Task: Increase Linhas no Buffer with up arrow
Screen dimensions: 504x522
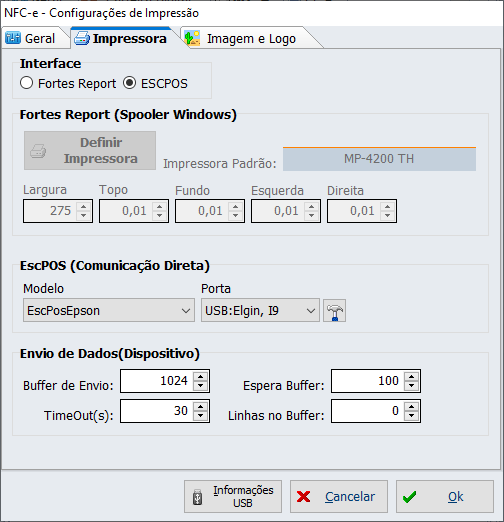Action: (x=411, y=407)
